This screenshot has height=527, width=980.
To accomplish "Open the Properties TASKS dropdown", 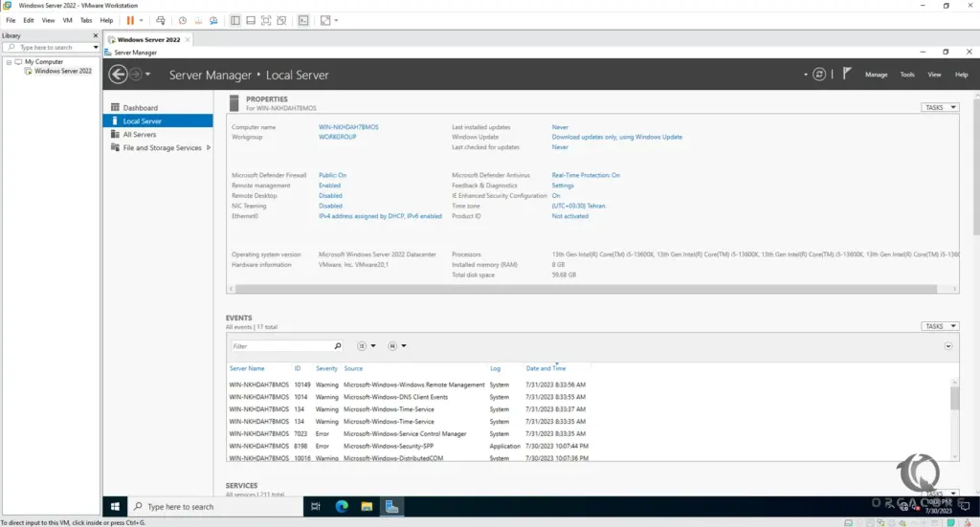I will point(940,107).
